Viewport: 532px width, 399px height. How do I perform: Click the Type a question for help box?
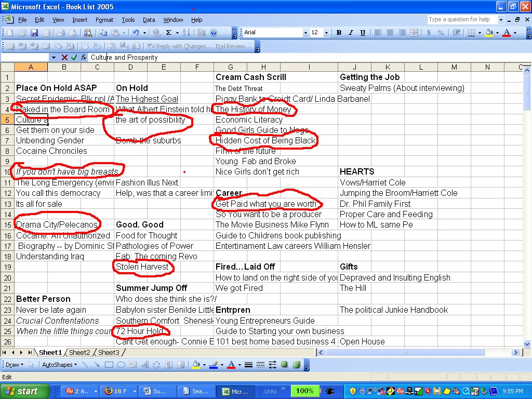click(x=462, y=20)
